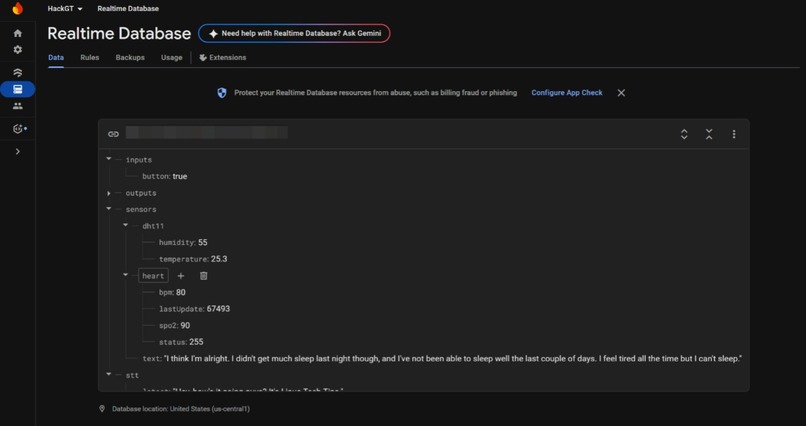Click database location pin icon
Viewport: 806px width, 426px height.
click(x=102, y=409)
